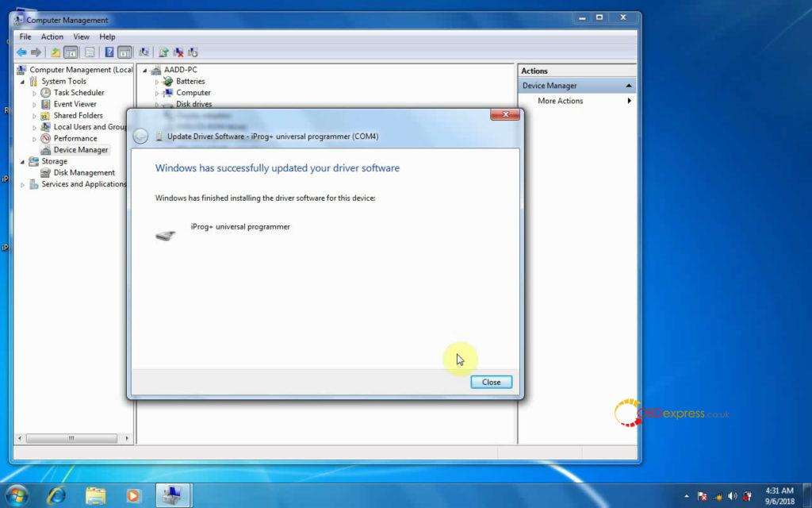Collapse Device Manager header in Actions pane
This screenshot has height=508, width=812.
628,86
